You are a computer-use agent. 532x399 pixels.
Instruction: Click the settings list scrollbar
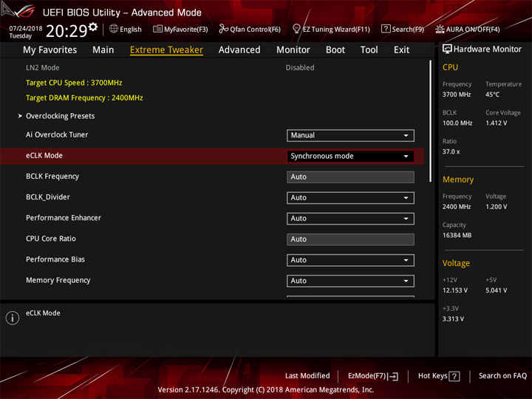click(x=431, y=121)
